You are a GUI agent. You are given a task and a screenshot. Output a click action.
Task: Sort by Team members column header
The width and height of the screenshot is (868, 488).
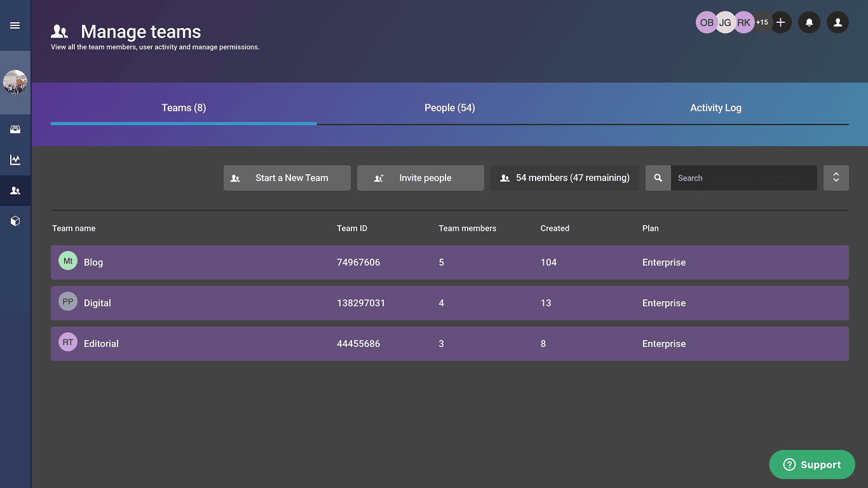tap(468, 228)
